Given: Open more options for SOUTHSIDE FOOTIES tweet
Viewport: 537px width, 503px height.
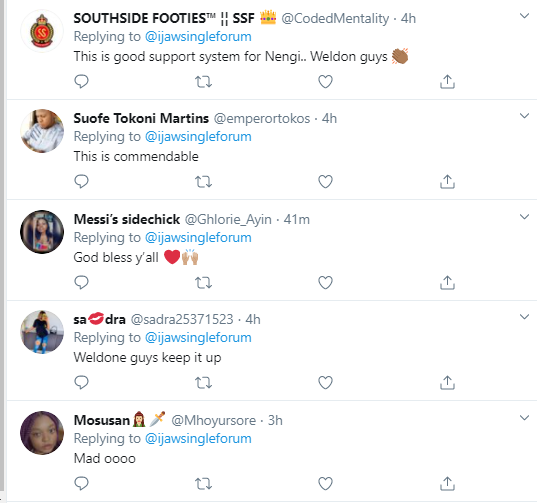Looking at the screenshot, I should pos(524,16).
